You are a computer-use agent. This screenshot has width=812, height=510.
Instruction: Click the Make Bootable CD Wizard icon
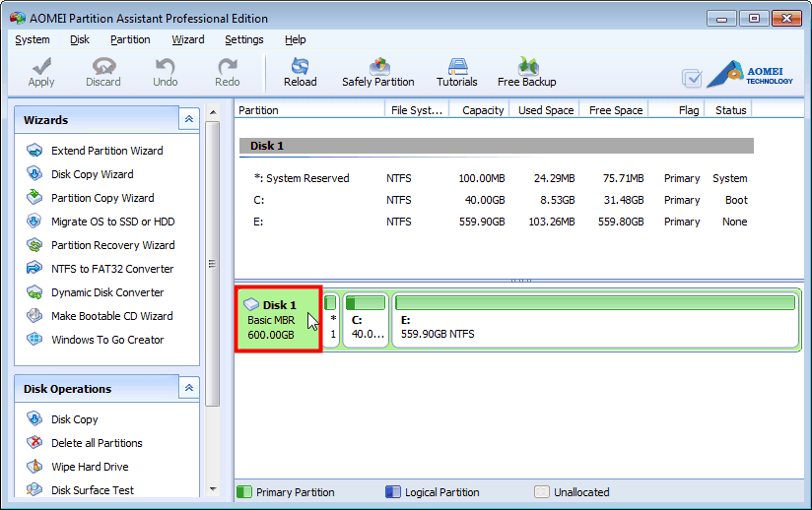[x=34, y=316]
